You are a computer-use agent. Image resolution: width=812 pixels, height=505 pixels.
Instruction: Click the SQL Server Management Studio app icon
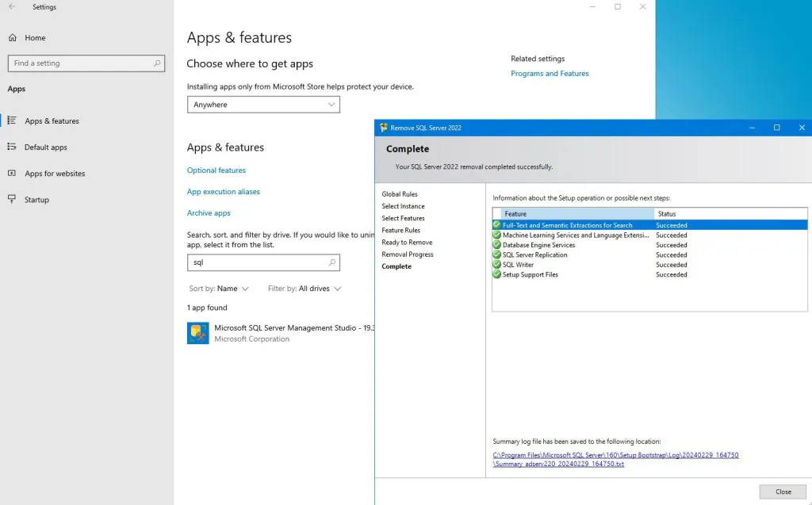click(197, 332)
